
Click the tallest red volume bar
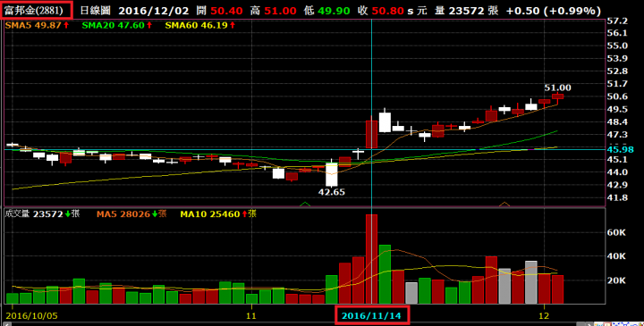click(x=371, y=259)
